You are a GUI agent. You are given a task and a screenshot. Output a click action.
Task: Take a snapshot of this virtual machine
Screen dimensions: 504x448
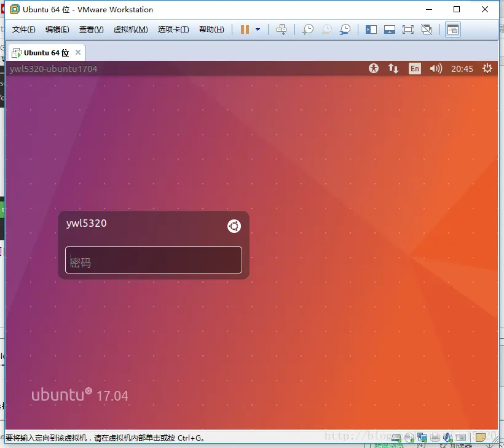pos(308,29)
